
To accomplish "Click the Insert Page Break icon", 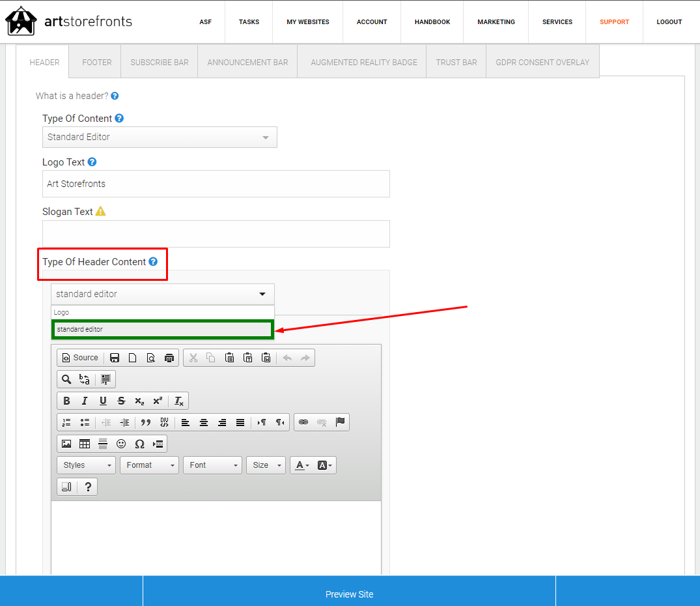I will (158, 444).
